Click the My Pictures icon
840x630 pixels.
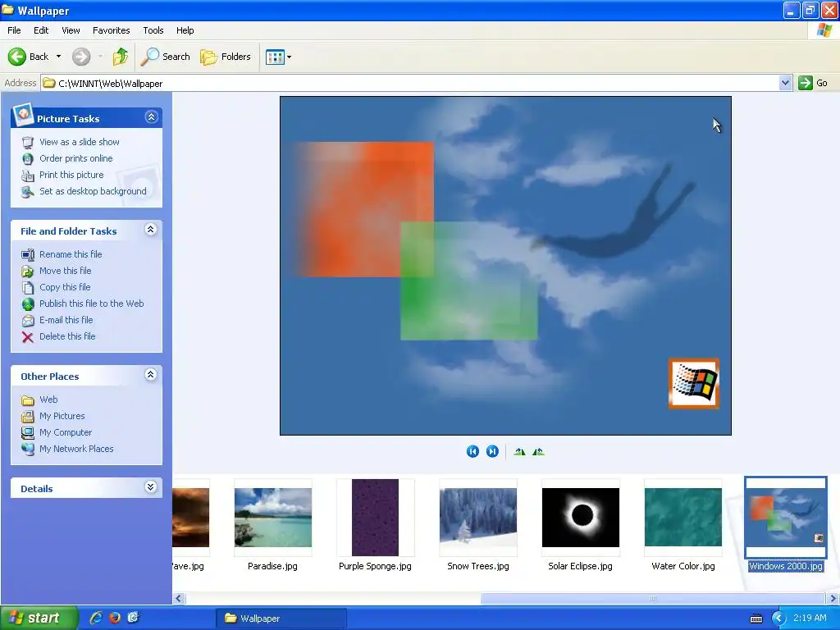tap(28, 416)
